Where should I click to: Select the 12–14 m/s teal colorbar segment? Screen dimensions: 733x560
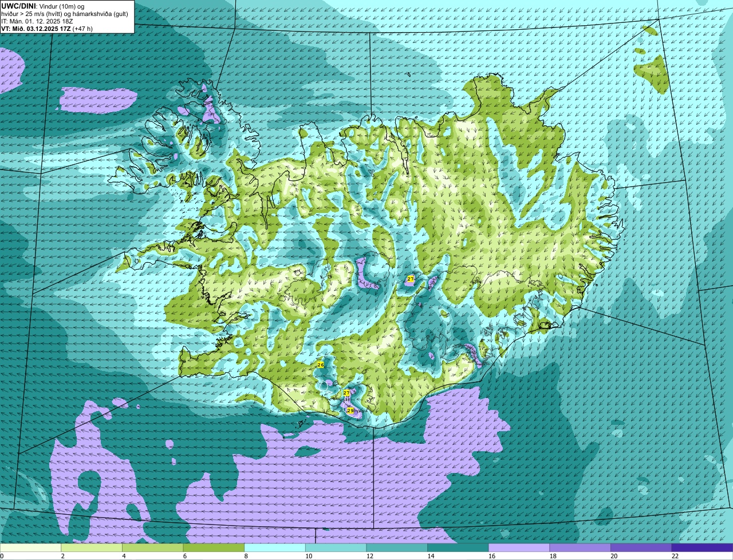click(x=397, y=547)
